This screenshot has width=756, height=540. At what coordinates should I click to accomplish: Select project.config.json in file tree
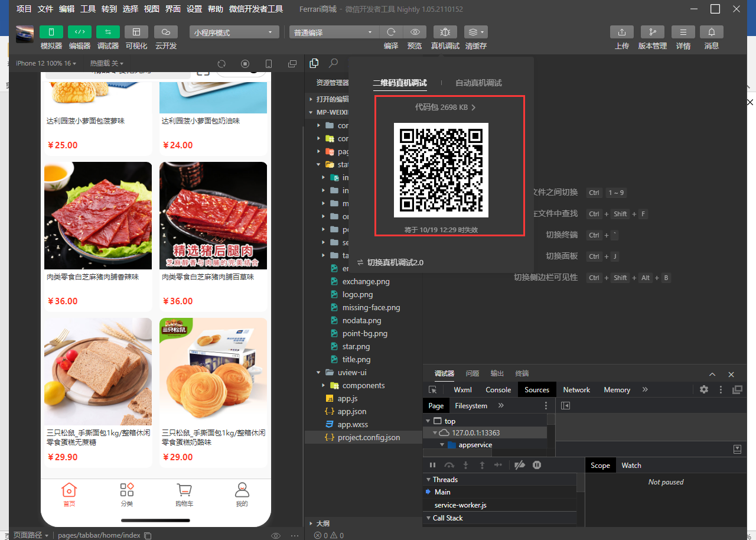click(363, 437)
